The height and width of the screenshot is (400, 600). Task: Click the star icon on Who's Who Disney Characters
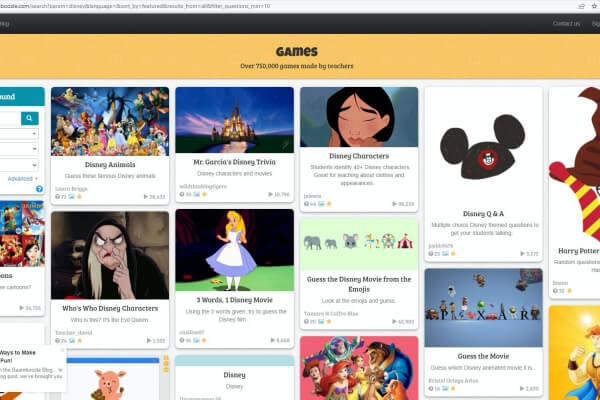point(80,341)
